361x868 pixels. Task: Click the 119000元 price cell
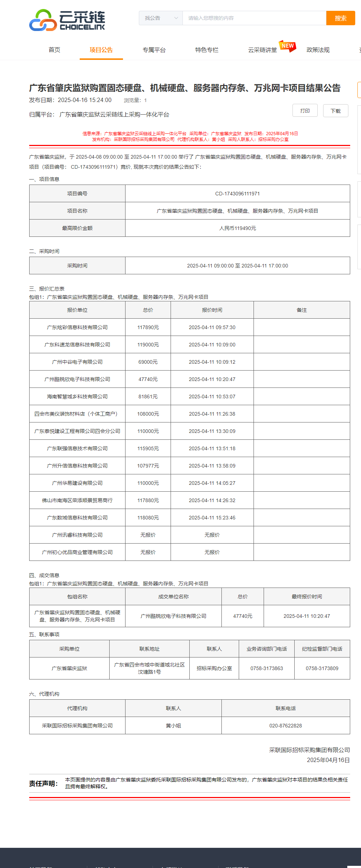148,345
